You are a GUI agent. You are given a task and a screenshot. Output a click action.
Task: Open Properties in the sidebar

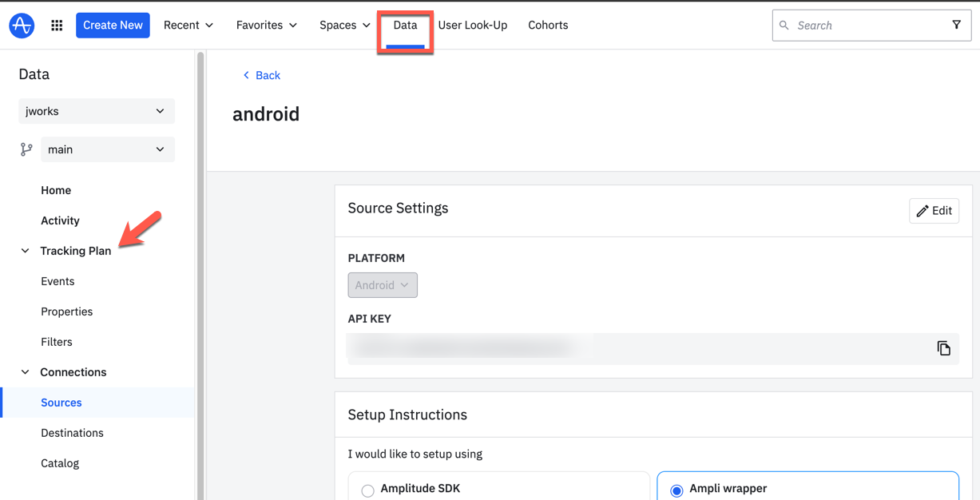coord(67,312)
